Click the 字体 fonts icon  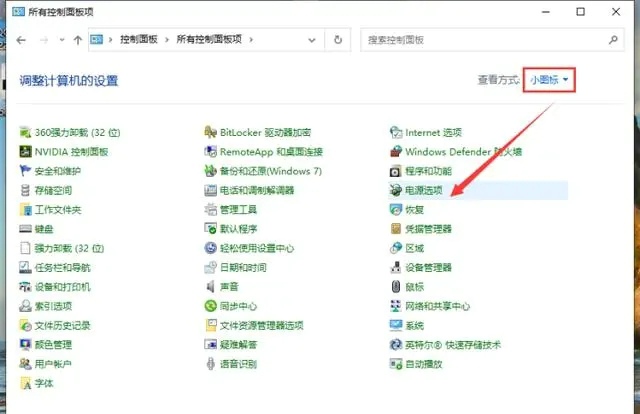point(25,383)
